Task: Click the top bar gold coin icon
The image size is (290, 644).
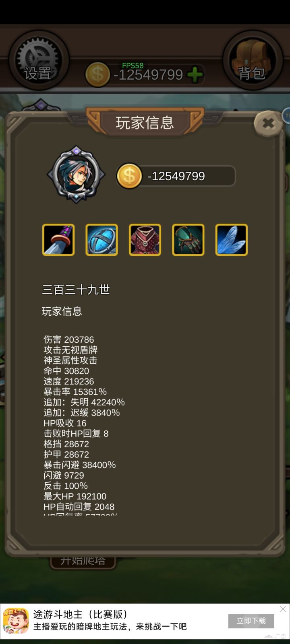Action: pos(97,75)
